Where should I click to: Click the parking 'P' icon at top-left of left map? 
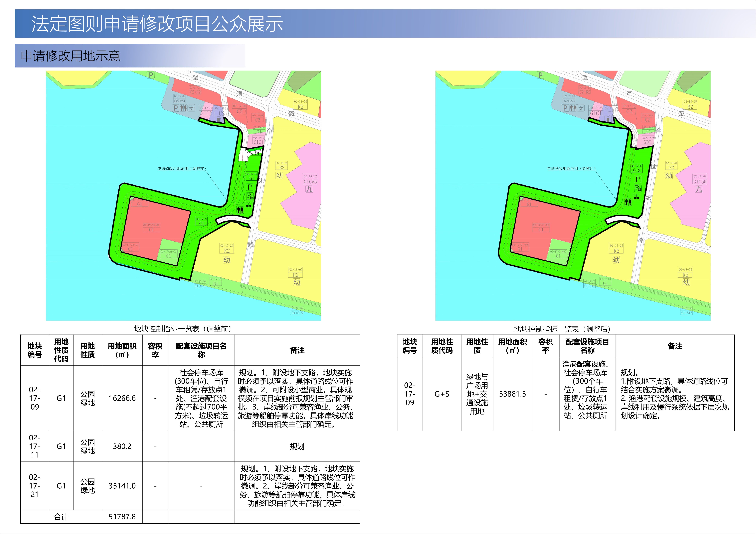[x=150, y=75]
